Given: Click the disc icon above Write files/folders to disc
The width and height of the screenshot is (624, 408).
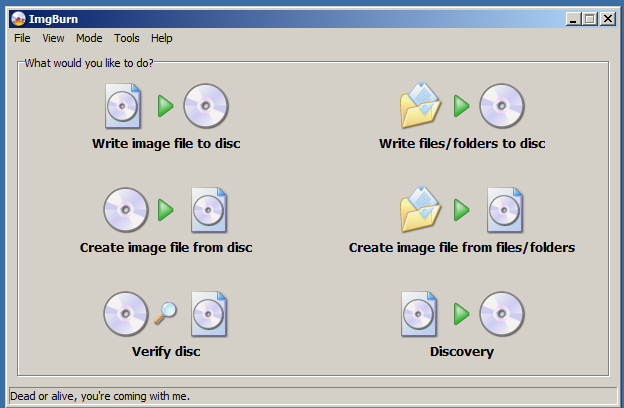Looking at the screenshot, I should coord(502,106).
